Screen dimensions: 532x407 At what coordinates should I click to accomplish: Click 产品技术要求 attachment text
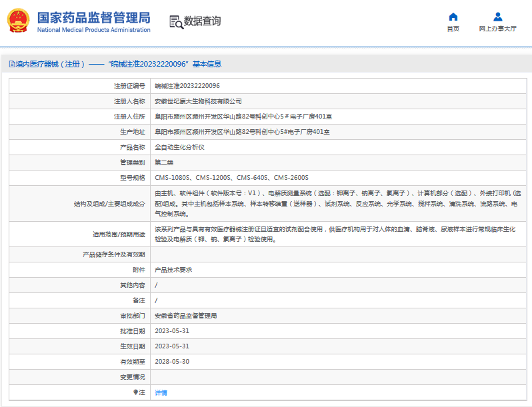pos(173,270)
